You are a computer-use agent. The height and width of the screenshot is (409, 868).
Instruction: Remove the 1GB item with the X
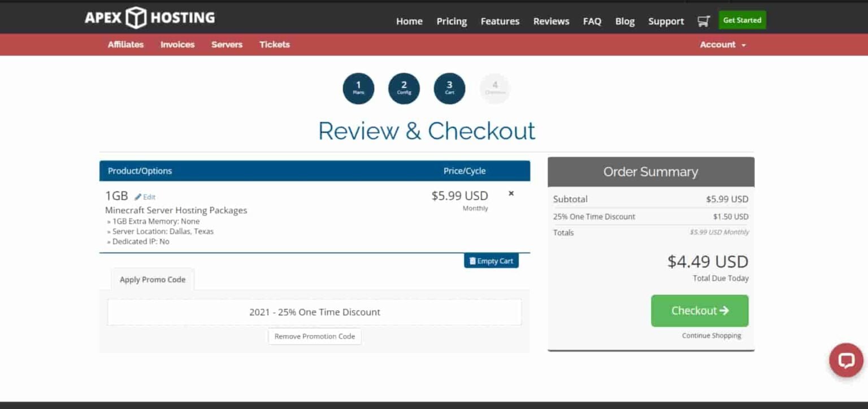tap(511, 193)
